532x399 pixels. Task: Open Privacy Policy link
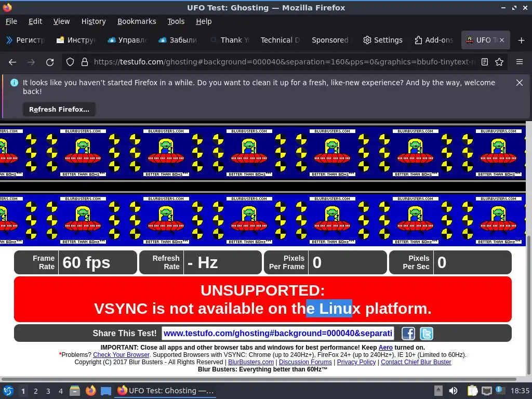coord(356,362)
